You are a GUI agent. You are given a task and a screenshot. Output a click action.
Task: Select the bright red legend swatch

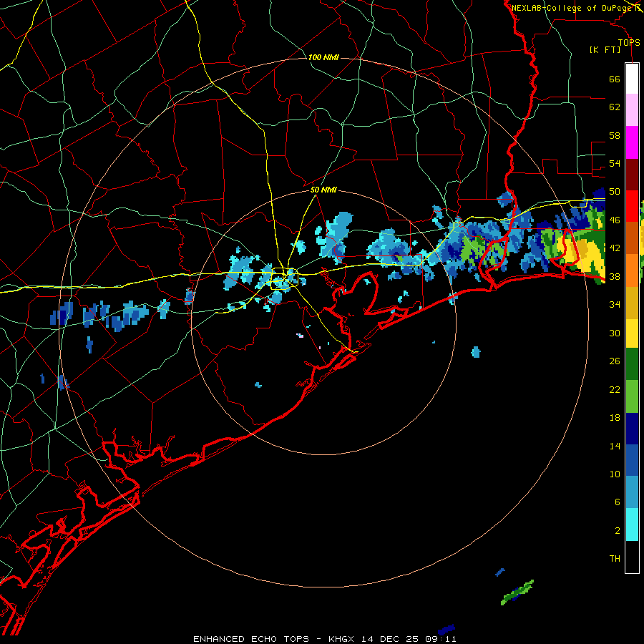tap(632, 206)
